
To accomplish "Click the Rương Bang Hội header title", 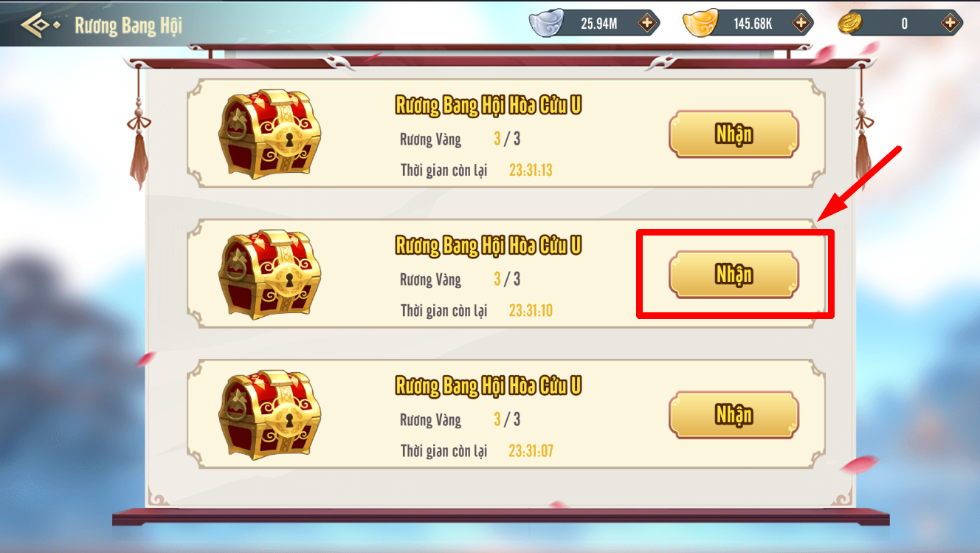I will [128, 26].
